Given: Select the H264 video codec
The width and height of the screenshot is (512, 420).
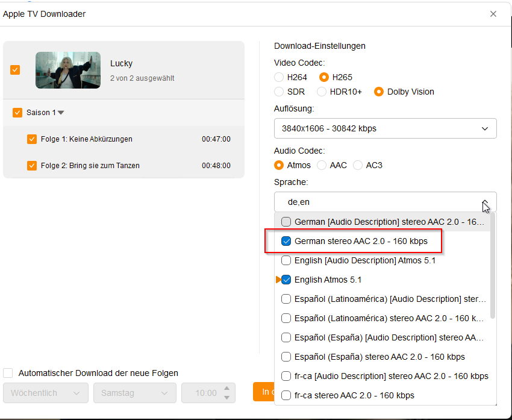Looking at the screenshot, I should [279, 77].
